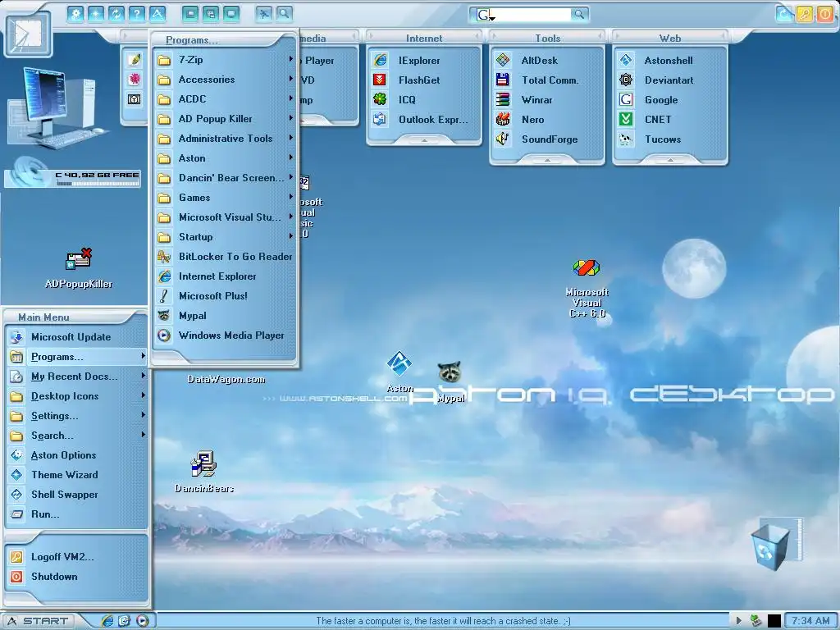
Task: Open the clock widget in top-left corner
Action: tap(28, 34)
